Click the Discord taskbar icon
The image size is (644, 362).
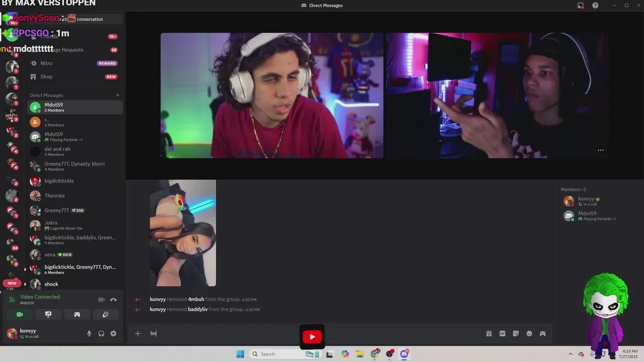pyautogui.click(x=405, y=354)
